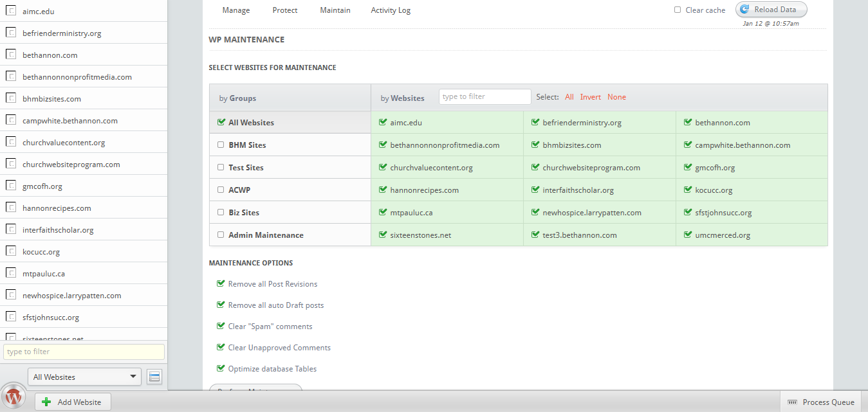Click the by Websites filter field
Image resolution: width=868 pixels, height=412 pixels.
coord(485,96)
